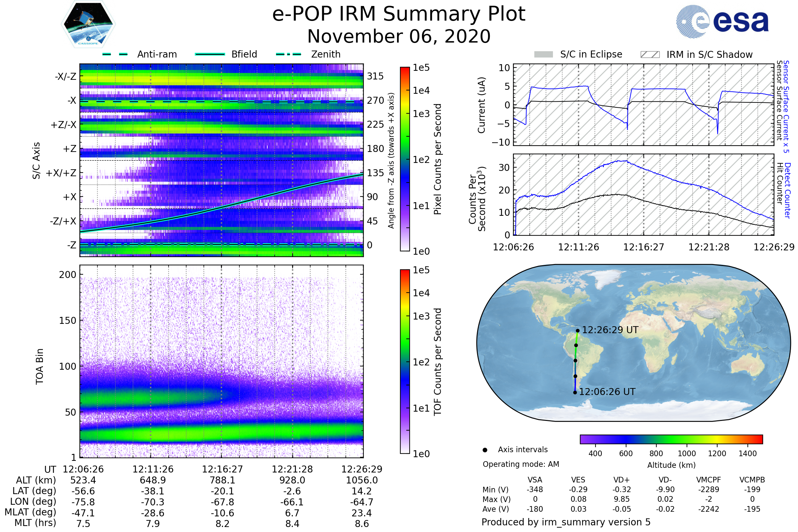Click the Altitude (km) color scale bar
The image size is (798, 532).
tap(671, 439)
